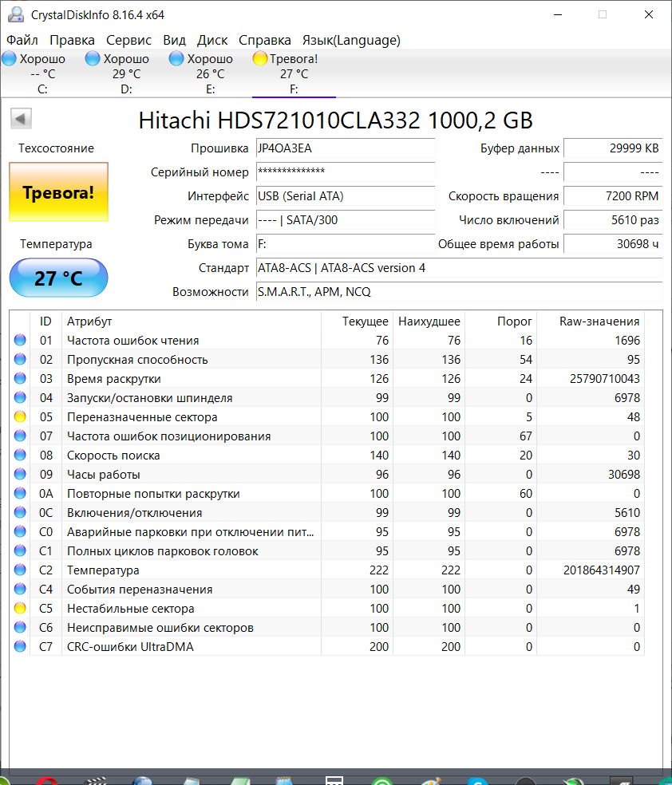Click the Raw-значения column header
The image size is (672, 785).
pos(591,321)
